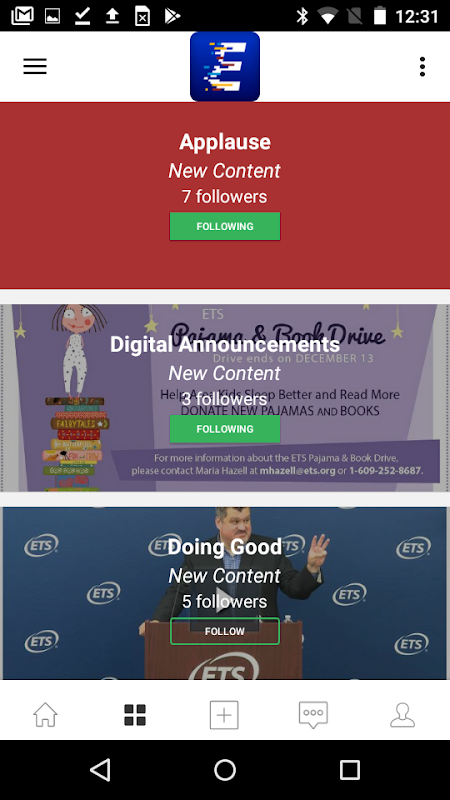Toggle Following on Applause channel
Viewport: 450px width, 800px height.
coord(225,226)
